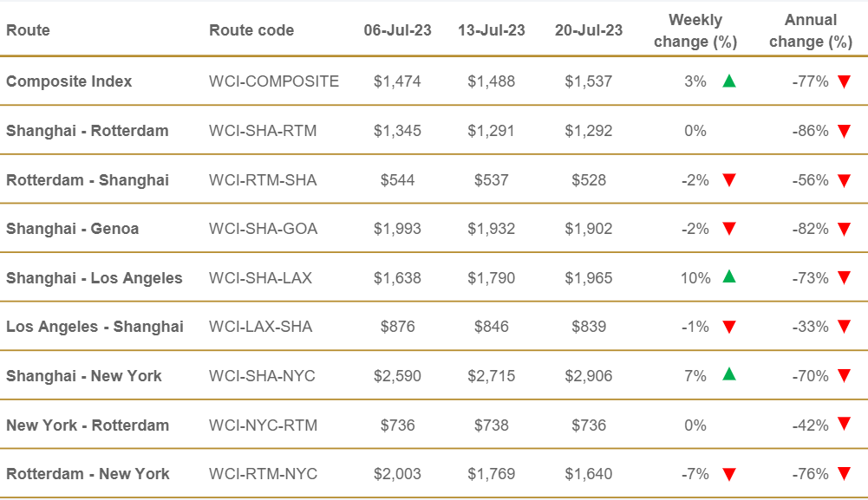Select the Composite Index route name
This screenshot has height=500, width=868.
tap(69, 81)
